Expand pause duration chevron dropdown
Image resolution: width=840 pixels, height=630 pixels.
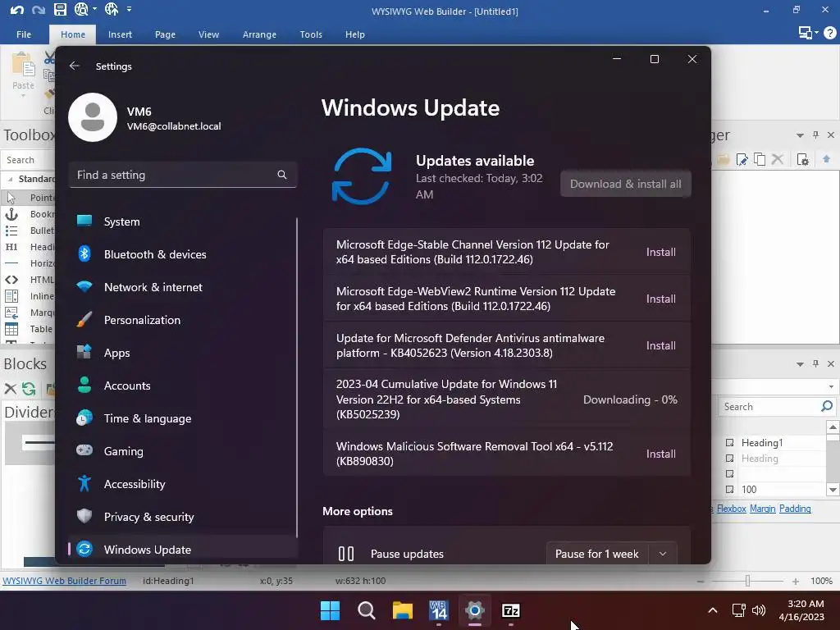click(663, 554)
